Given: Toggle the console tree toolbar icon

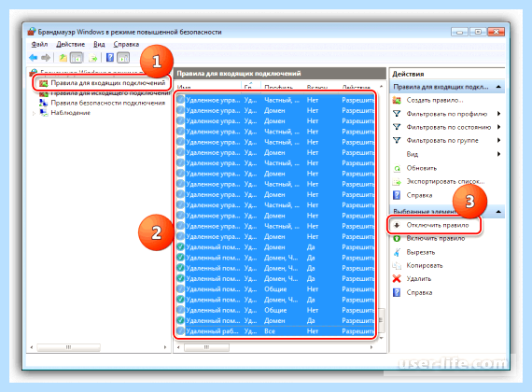Looking at the screenshot, I should 77,58.
